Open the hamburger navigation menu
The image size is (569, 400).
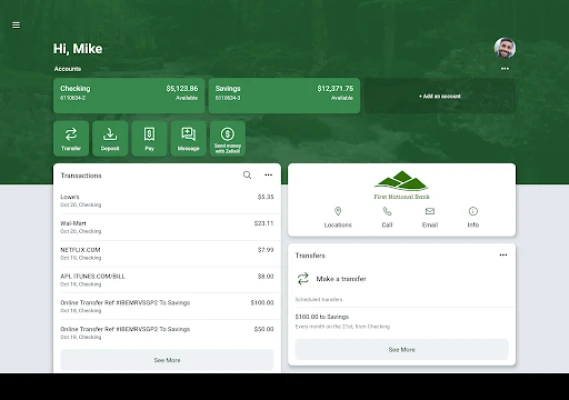[16, 25]
